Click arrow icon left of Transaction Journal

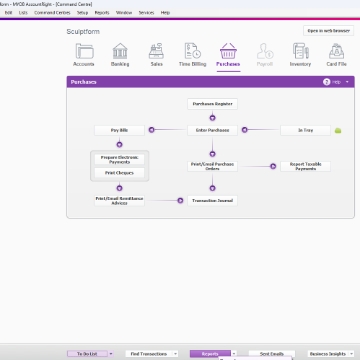click(180, 200)
